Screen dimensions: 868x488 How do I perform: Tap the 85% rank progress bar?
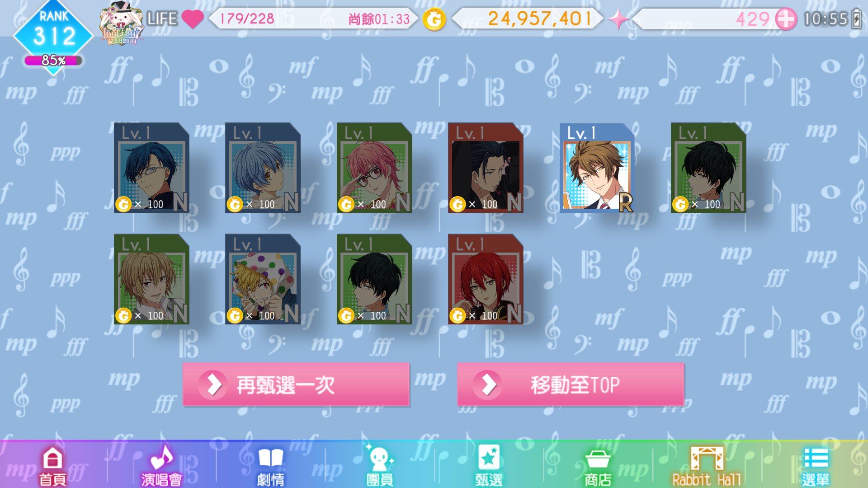pos(53,61)
